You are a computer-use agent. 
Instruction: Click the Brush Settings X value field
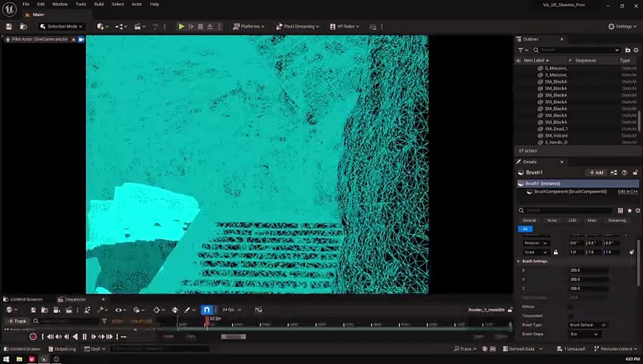(588, 270)
